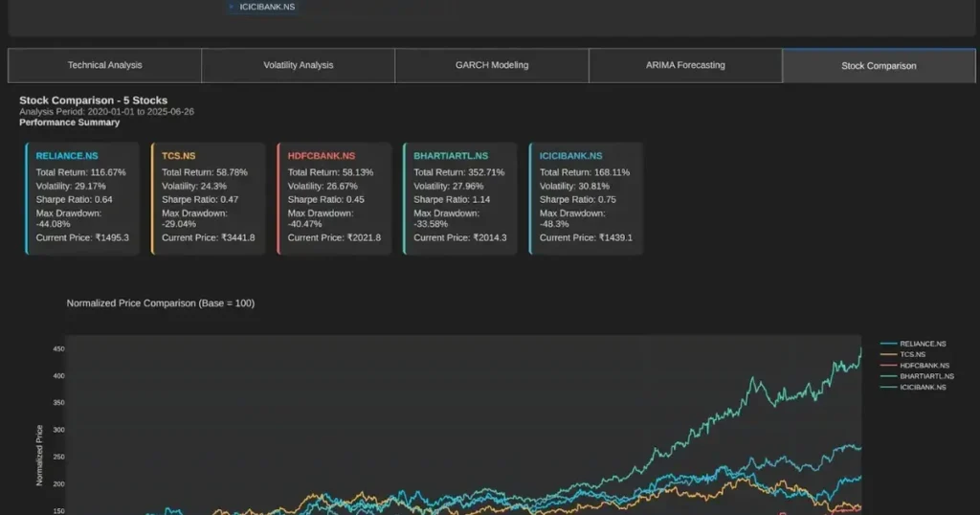This screenshot has height=515, width=980.
Task: Go to the ARIMA Forecasting tab
Action: click(684, 65)
